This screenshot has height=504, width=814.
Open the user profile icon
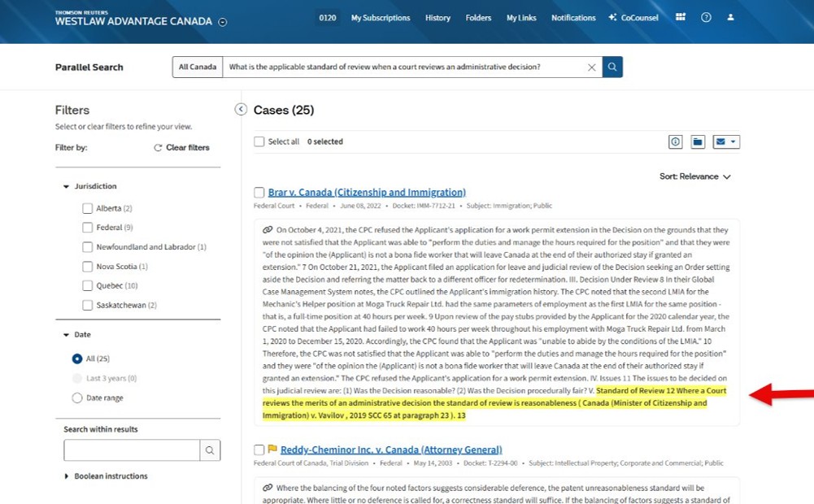click(730, 17)
